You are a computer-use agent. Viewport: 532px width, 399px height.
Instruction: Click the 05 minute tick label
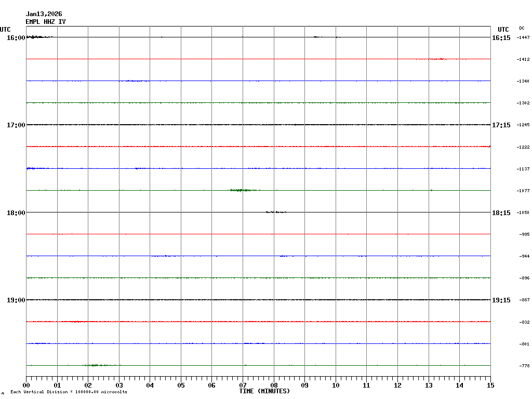click(181, 385)
